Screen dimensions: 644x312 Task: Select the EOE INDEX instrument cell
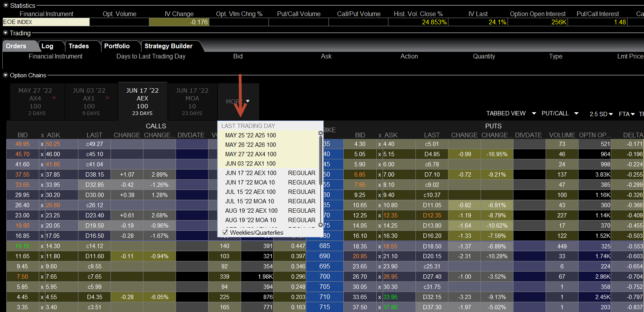click(x=46, y=22)
